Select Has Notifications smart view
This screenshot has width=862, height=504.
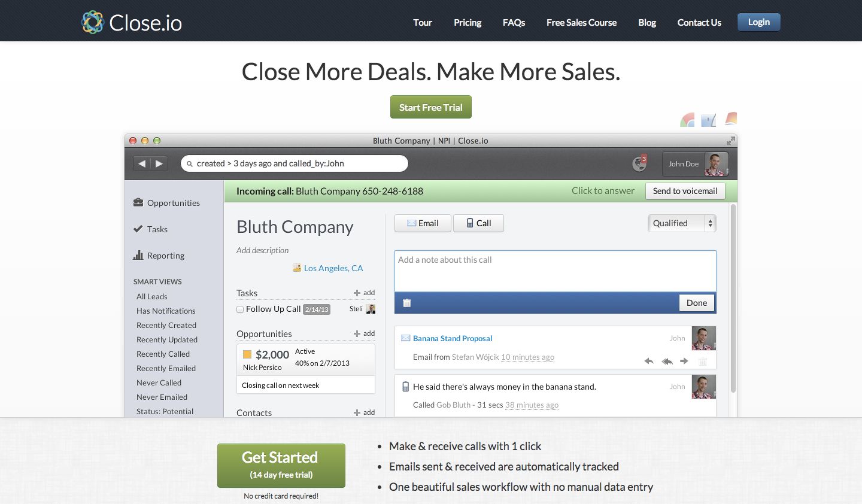click(x=166, y=311)
